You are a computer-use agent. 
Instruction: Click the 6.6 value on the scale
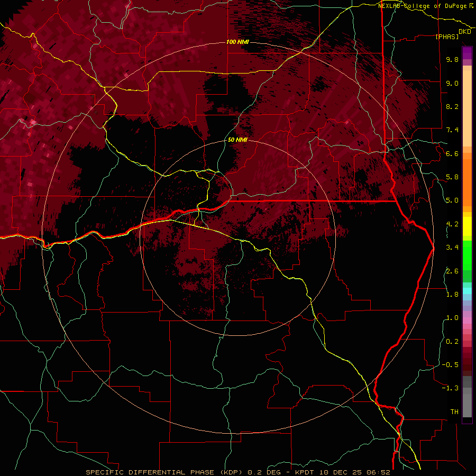click(x=452, y=153)
